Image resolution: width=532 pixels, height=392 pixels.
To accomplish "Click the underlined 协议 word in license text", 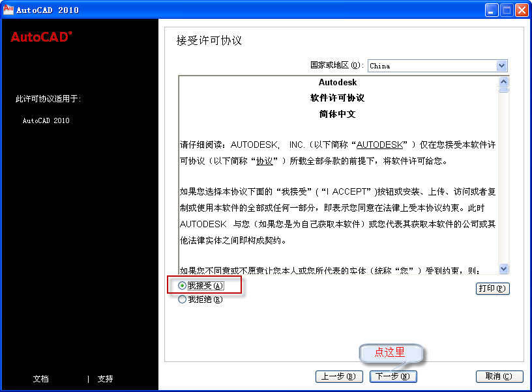I will [x=265, y=161].
